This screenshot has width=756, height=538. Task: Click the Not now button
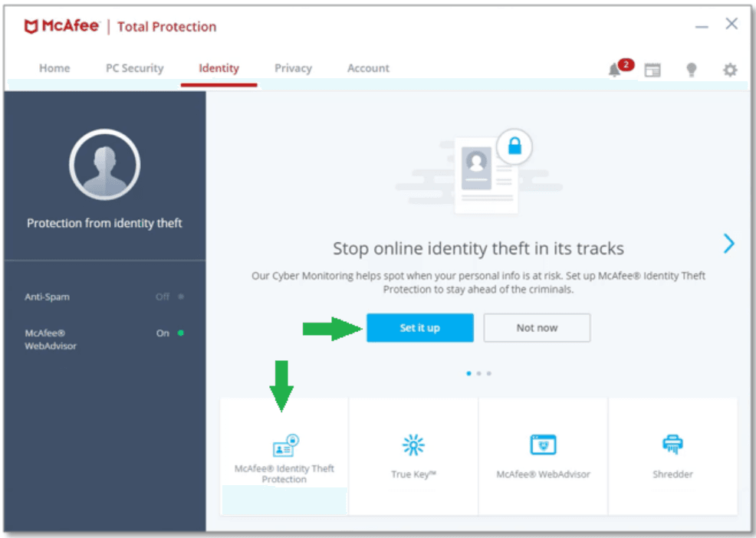pyautogui.click(x=537, y=328)
